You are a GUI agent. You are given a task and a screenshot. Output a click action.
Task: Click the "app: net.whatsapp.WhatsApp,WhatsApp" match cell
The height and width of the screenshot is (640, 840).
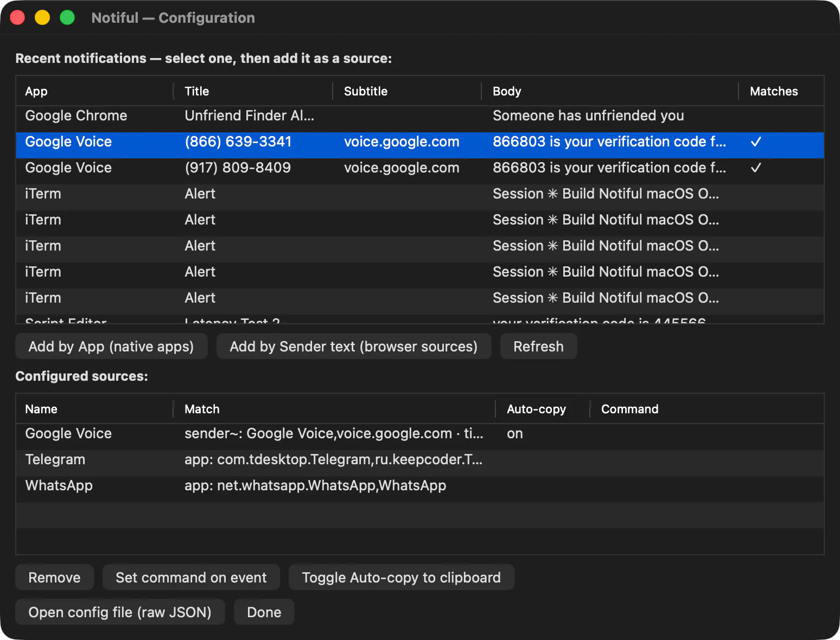[315, 485]
